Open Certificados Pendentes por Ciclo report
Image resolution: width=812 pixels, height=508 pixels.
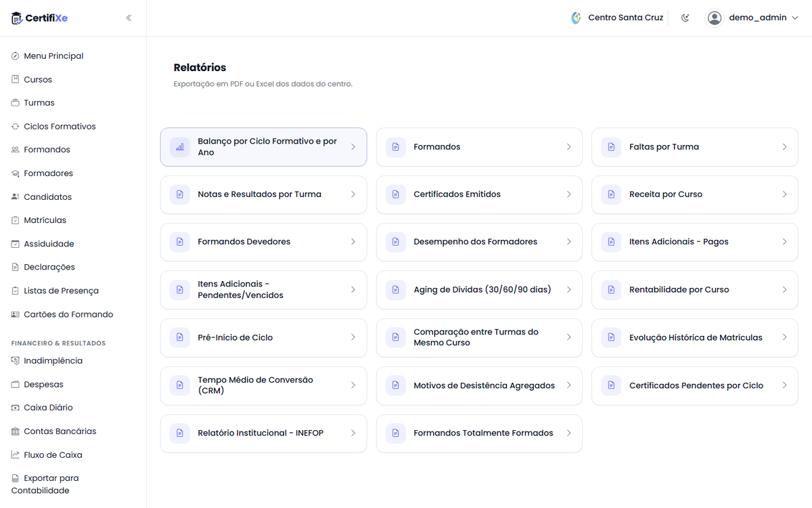[x=695, y=385]
